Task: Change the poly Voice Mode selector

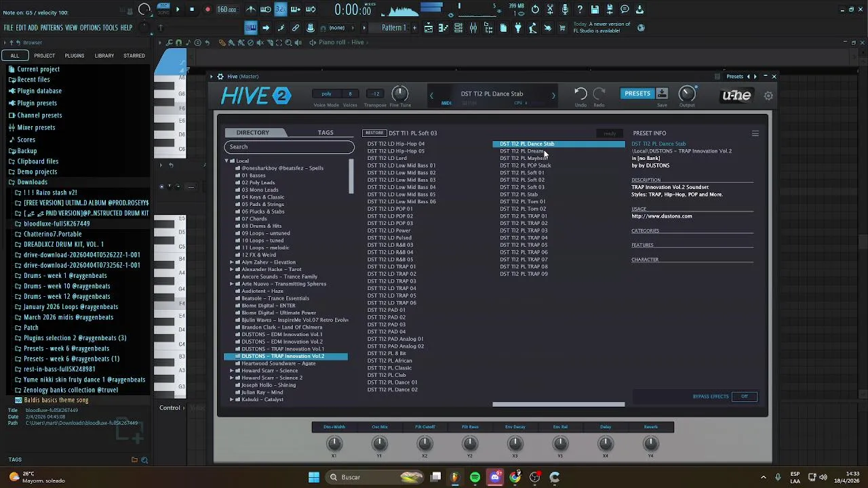Action: coord(327,94)
